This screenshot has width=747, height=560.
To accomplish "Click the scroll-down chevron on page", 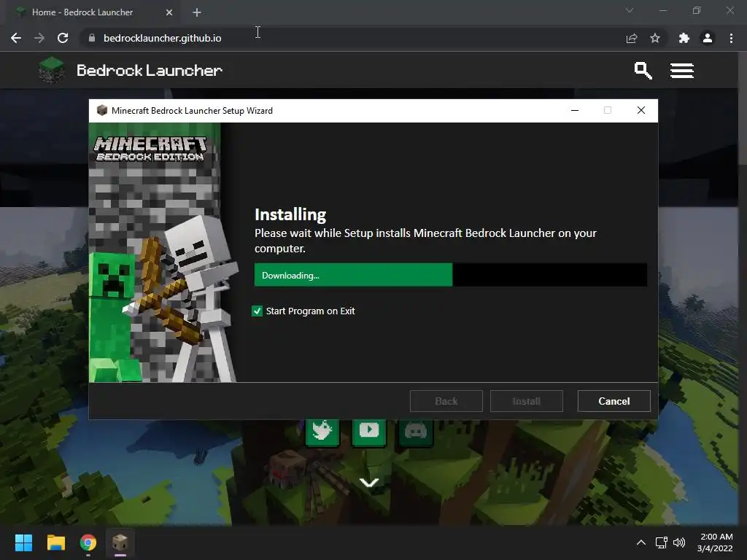I will click(369, 483).
